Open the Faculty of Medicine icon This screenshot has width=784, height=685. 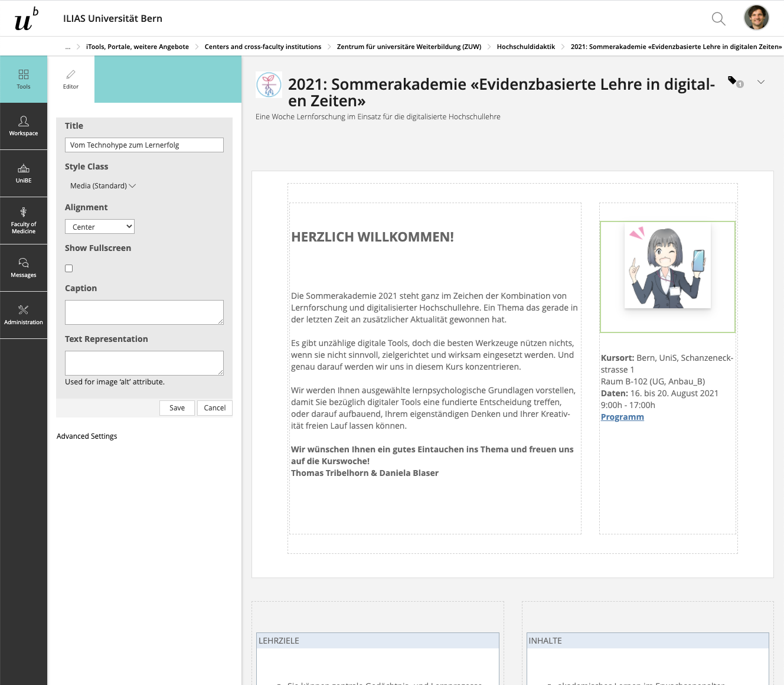(x=24, y=220)
